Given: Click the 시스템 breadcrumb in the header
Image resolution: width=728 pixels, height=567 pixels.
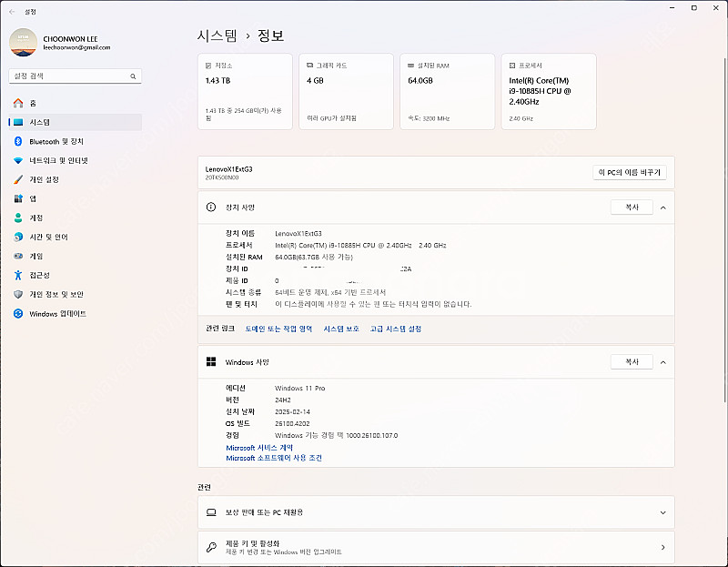Looking at the screenshot, I should pos(217,35).
